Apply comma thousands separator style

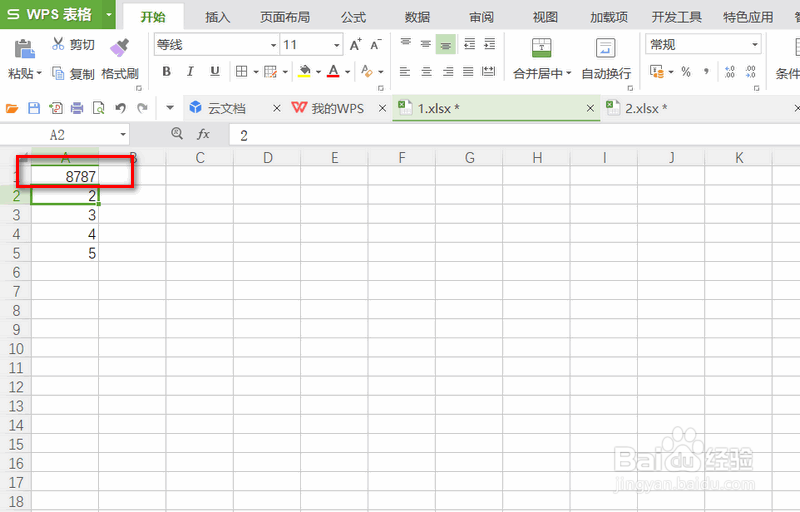pos(706,72)
